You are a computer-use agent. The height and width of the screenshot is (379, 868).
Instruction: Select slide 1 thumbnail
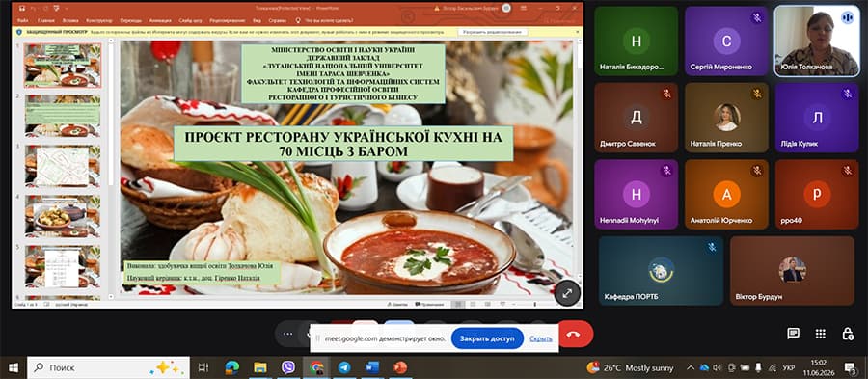(x=63, y=66)
